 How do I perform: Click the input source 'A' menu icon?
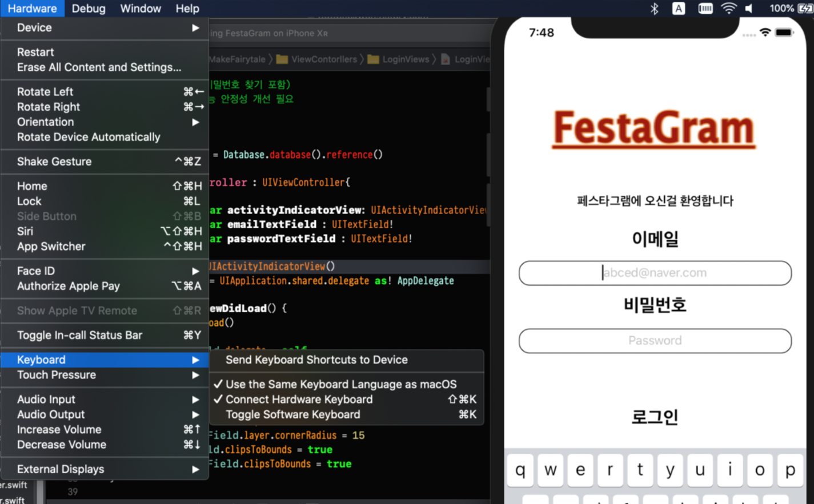678,9
